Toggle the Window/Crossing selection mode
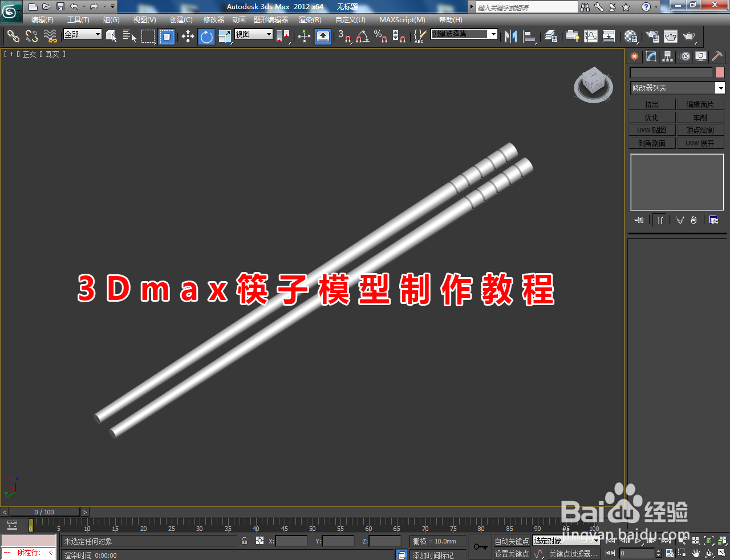Image resolution: width=730 pixels, height=560 pixels. 166,36
